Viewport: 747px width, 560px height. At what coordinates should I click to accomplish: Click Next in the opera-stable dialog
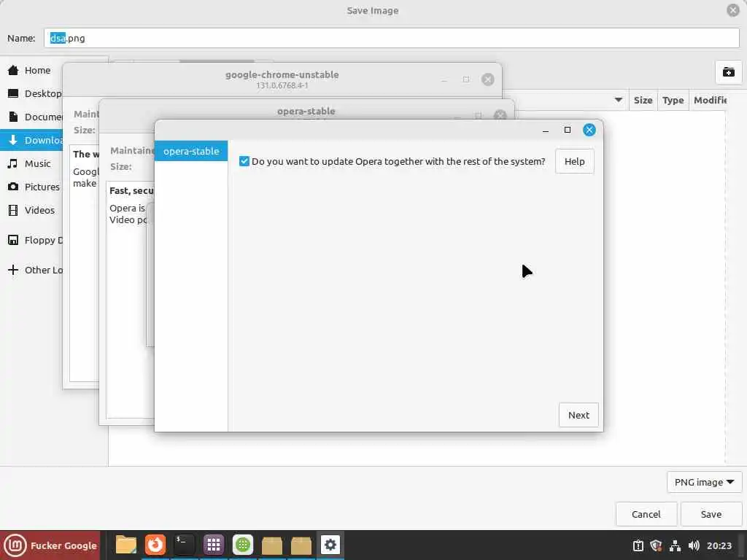(x=578, y=415)
